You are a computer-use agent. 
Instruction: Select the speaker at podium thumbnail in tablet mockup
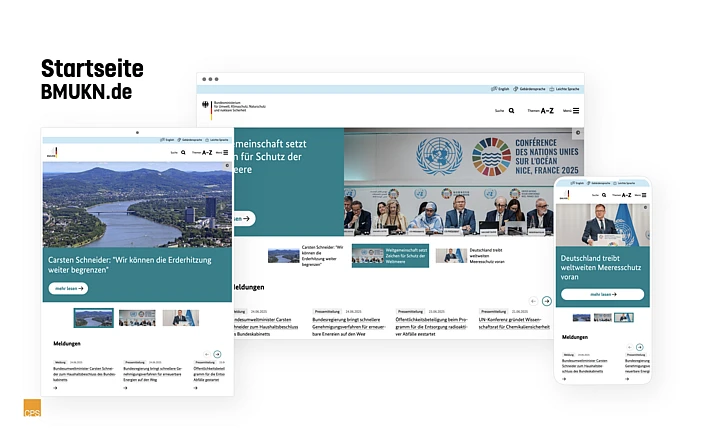[x=181, y=318]
